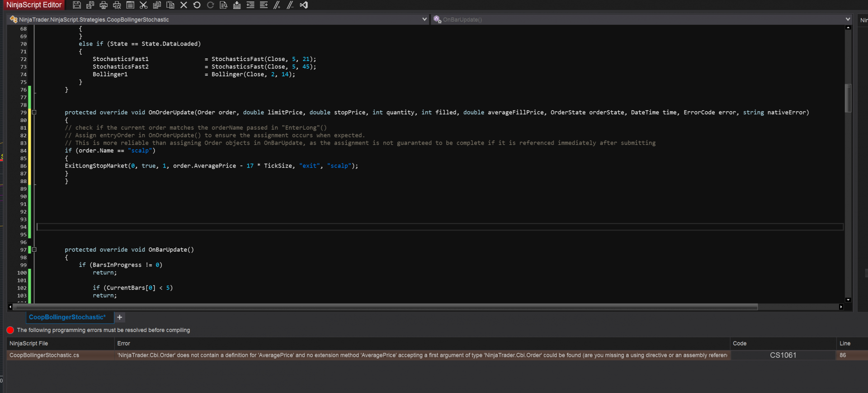Collapse the OnOrderUpdate method at line 79
The width and height of the screenshot is (868, 393).
(x=34, y=112)
